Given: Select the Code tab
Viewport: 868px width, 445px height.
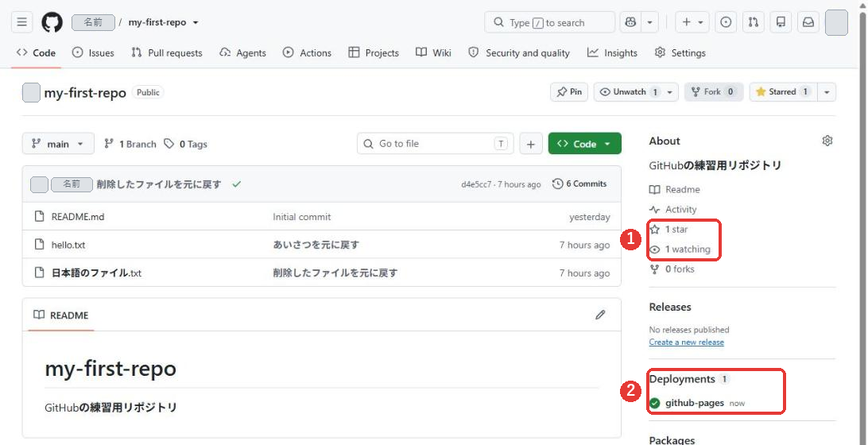Looking at the screenshot, I should [x=36, y=53].
